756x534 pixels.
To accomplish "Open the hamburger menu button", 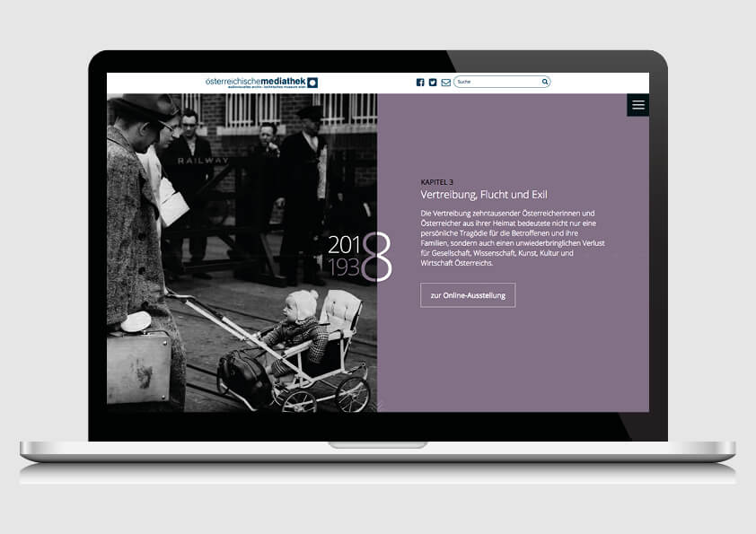I will click(x=637, y=105).
